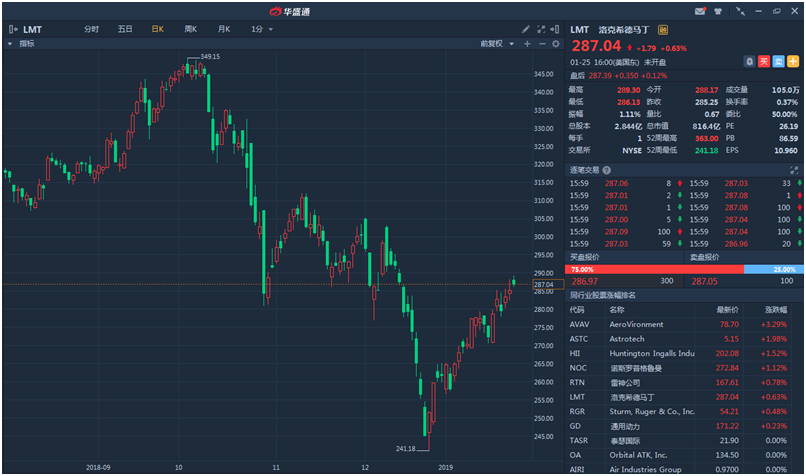Viewport: 806px width, 476px height.
Task: Sort peers by 最新价 column
Action: point(727,309)
